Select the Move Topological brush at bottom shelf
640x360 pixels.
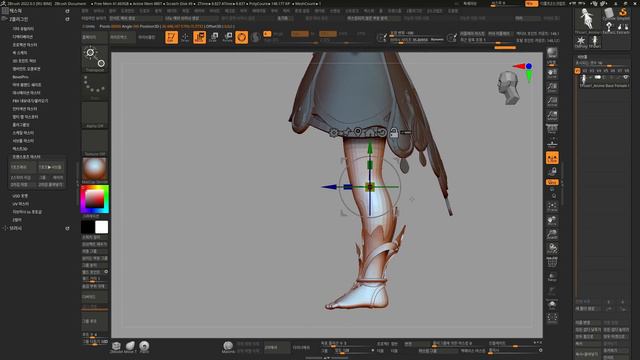point(130,347)
